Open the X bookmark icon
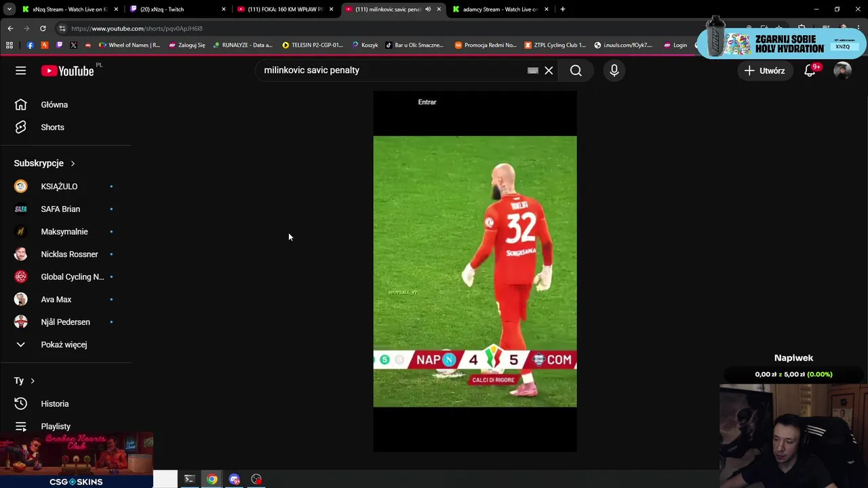The height and width of the screenshot is (488, 868). (x=73, y=45)
